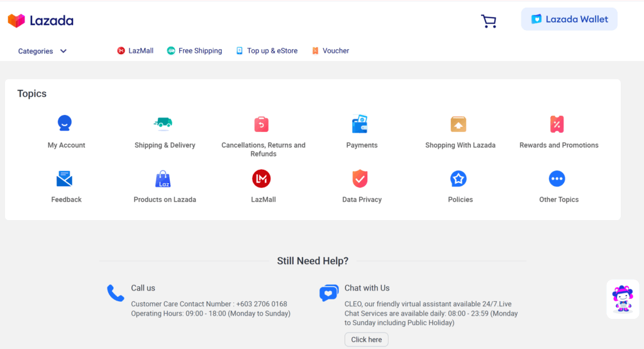
Task: Click the Other Topics dots icon
Action: point(557,179)
